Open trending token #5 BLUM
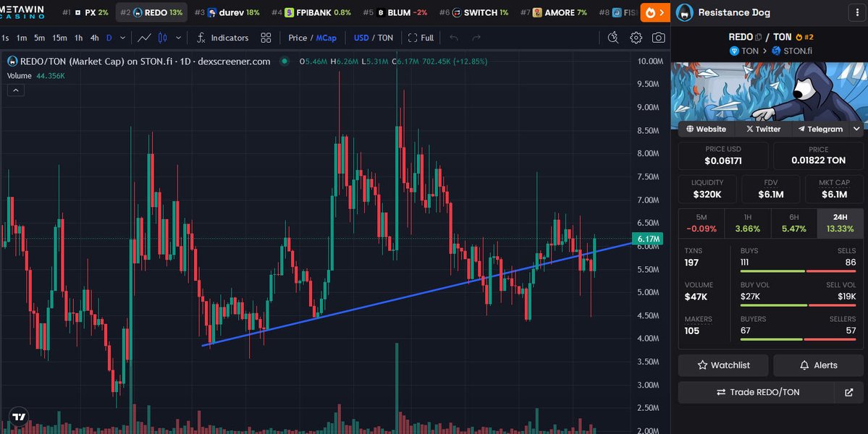868x434 pixels. (395, 12)
